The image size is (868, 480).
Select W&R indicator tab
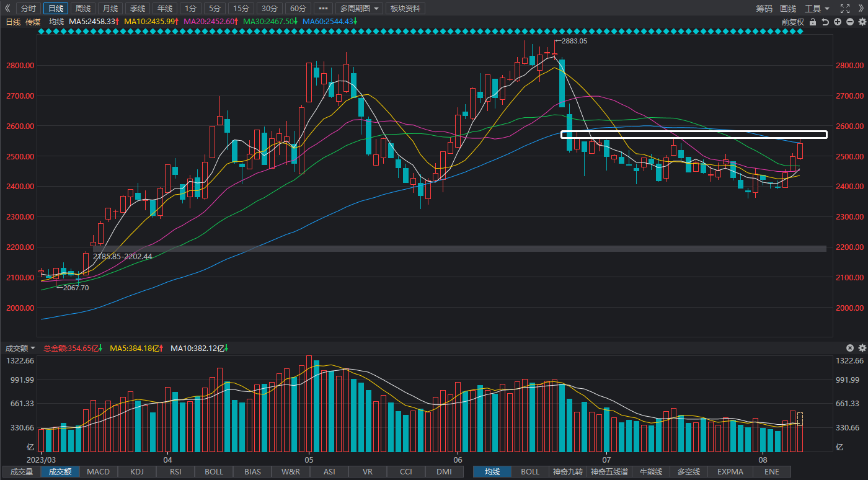point(291,472)
